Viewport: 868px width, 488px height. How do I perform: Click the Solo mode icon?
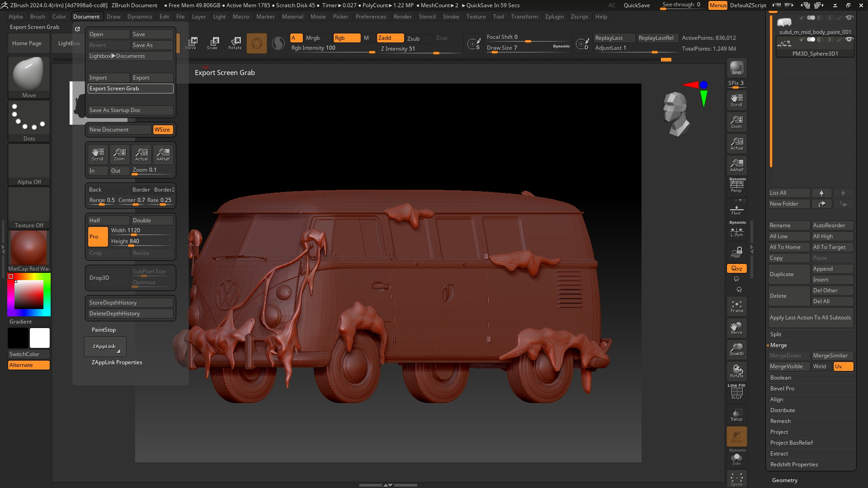[736, 459]
